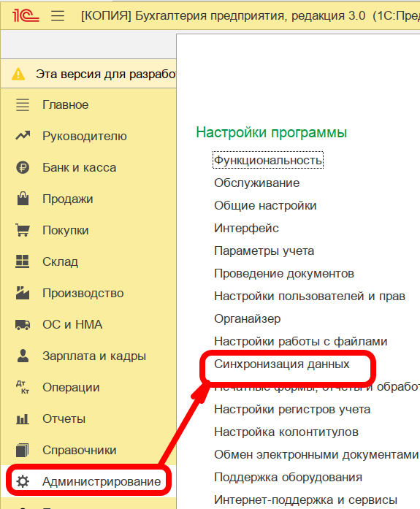420x509 pixels.
Task: Click the Банк и касса ruble icon
Action: 23,167
